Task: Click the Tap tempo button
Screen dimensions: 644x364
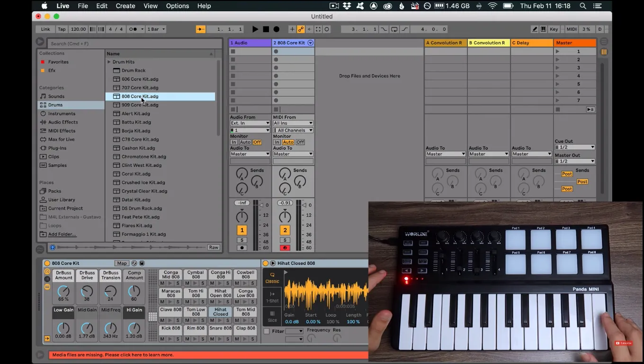Action: (62, 29)
